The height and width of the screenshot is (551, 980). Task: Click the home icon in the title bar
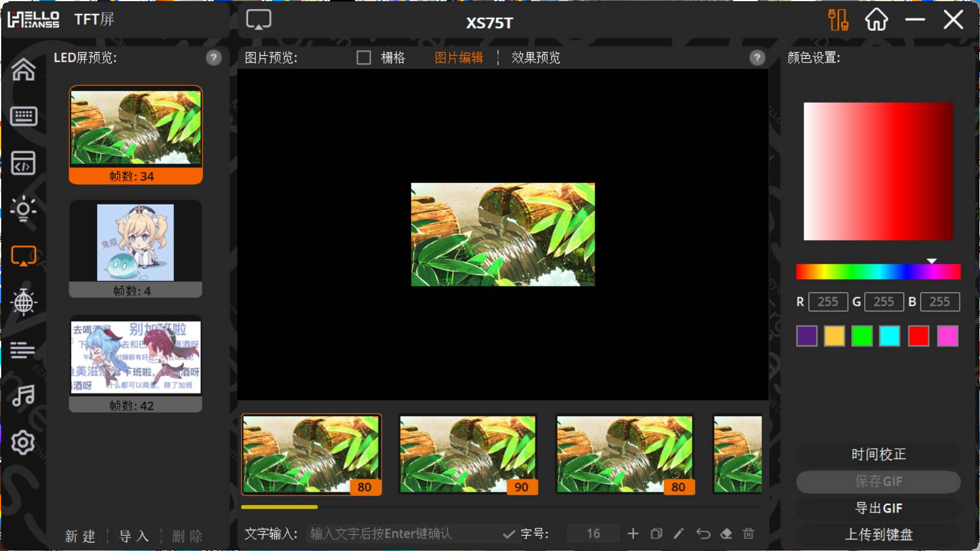[x=876, y=20]
